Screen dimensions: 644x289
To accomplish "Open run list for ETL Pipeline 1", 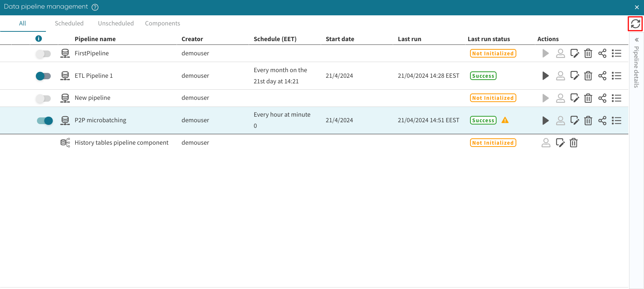I will click(x=616, y=76).
